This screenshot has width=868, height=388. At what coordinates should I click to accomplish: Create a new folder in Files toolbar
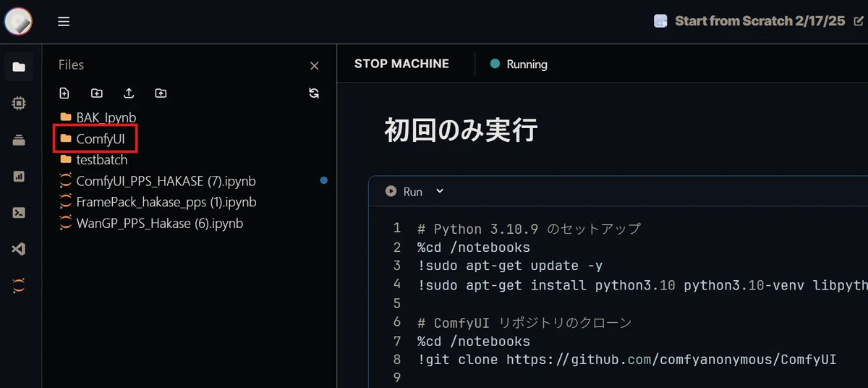(x=97, y=93)
